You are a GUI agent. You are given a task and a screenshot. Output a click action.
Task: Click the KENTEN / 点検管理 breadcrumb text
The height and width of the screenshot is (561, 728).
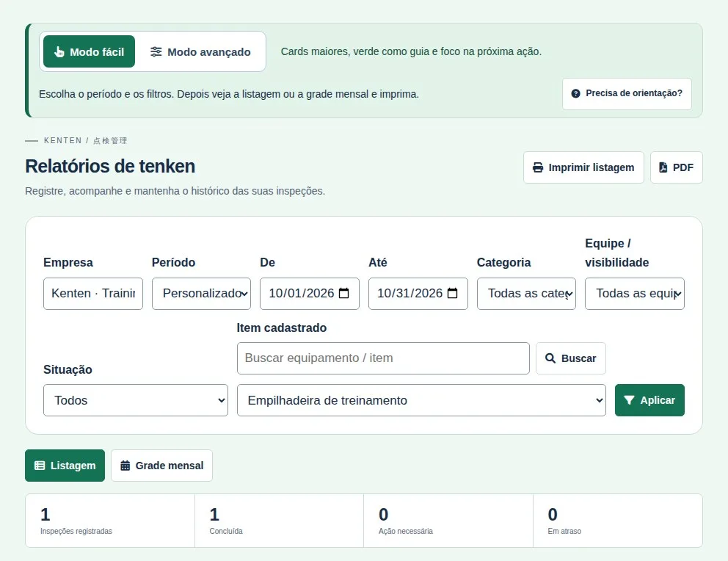pyautogui.click(x=85, y=141)
